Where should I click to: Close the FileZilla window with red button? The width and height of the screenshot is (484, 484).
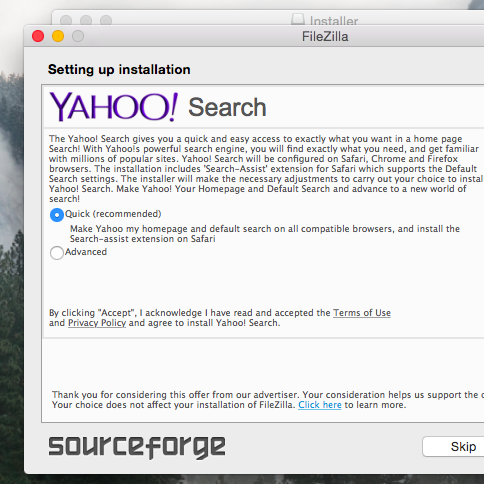click(x=38, y=36)
